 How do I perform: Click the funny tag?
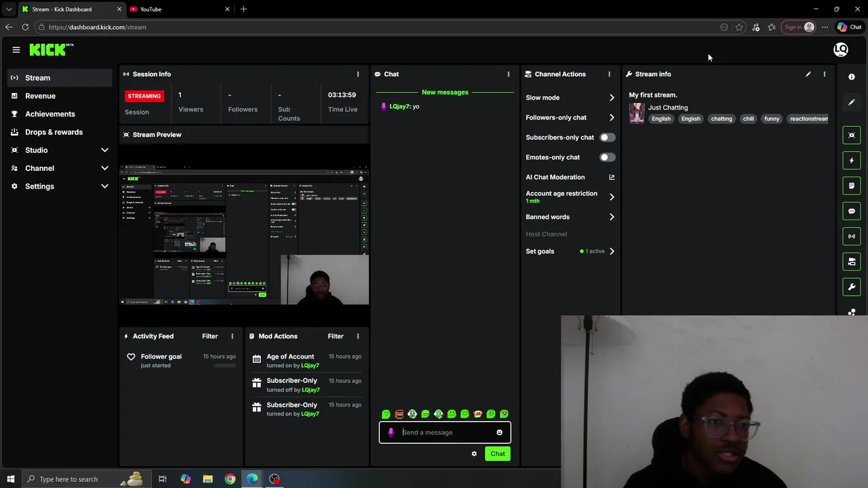pos(772,119)
